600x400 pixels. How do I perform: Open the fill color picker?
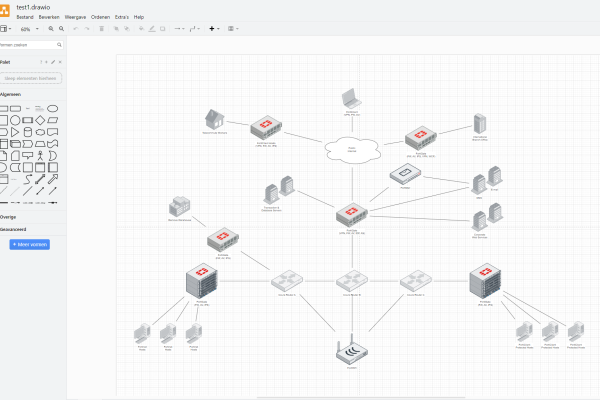click(139, 29)
